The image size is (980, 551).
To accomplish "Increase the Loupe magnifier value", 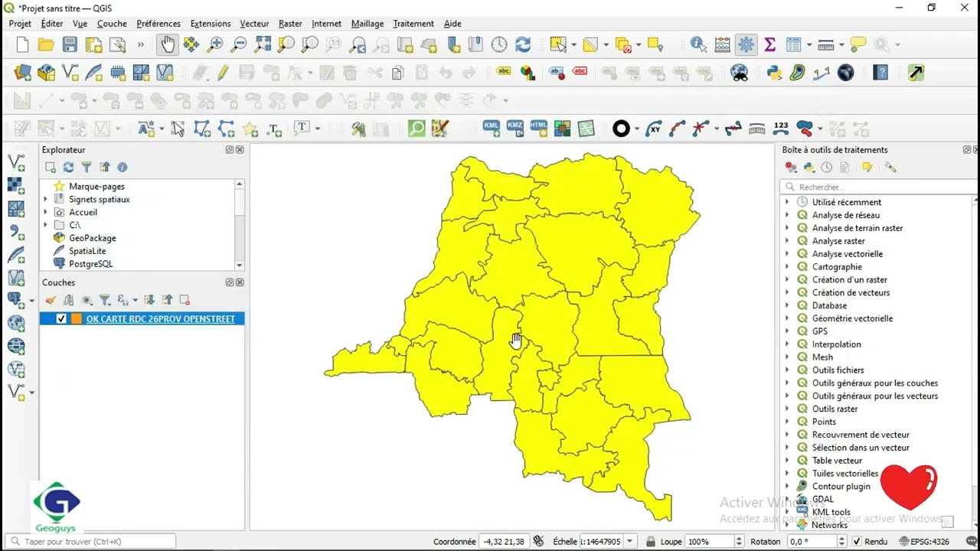I will pyautogui.click(x=740, y=538).
